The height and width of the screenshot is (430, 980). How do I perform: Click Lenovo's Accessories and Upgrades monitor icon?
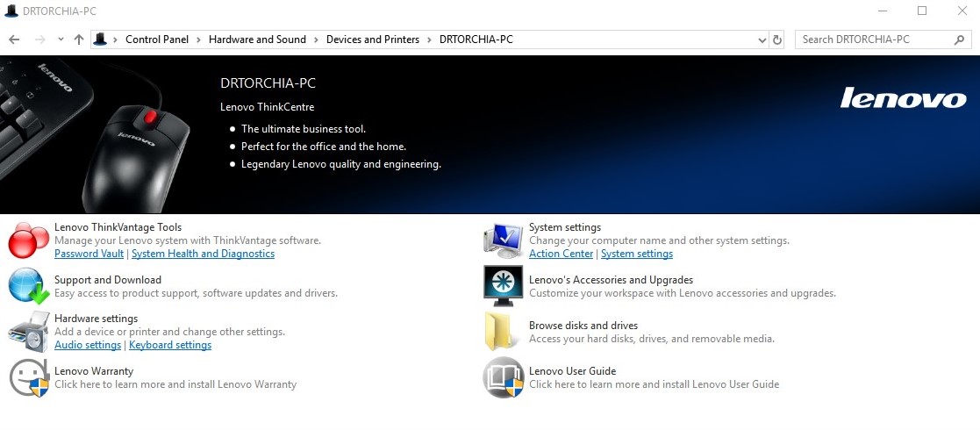coord(504,286)
